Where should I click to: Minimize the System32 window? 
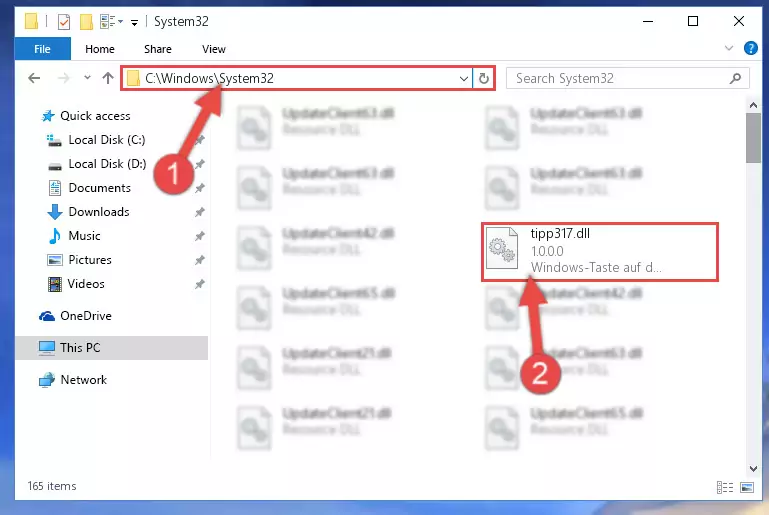click(648, 21)
